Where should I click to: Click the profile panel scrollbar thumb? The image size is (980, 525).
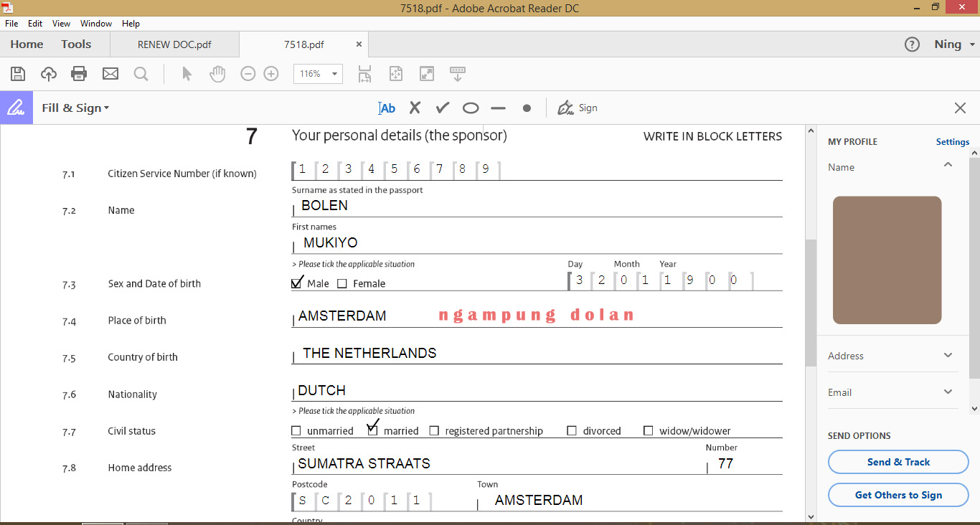click(975, 267)
